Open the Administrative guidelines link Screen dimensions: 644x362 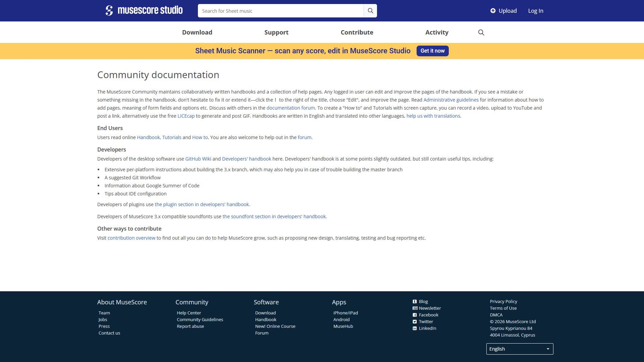click(451, 100)
